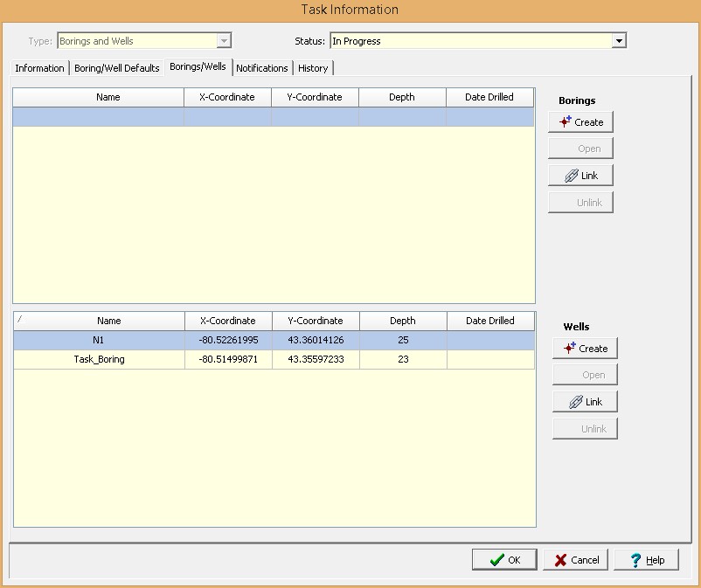The height and width of the screenshot is (588, 701).
Task: Click the Date Drilled header in wells table
Action: [x=489, y=321]
